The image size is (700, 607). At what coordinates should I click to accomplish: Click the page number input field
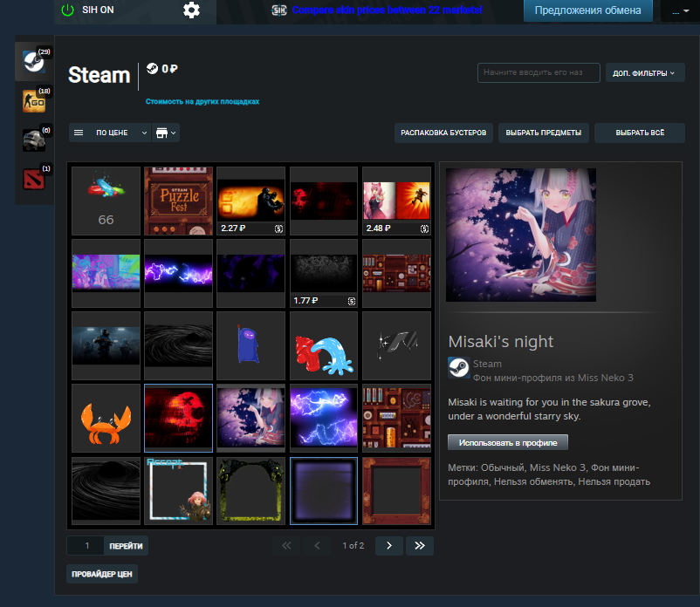click(x=86, y=545)
